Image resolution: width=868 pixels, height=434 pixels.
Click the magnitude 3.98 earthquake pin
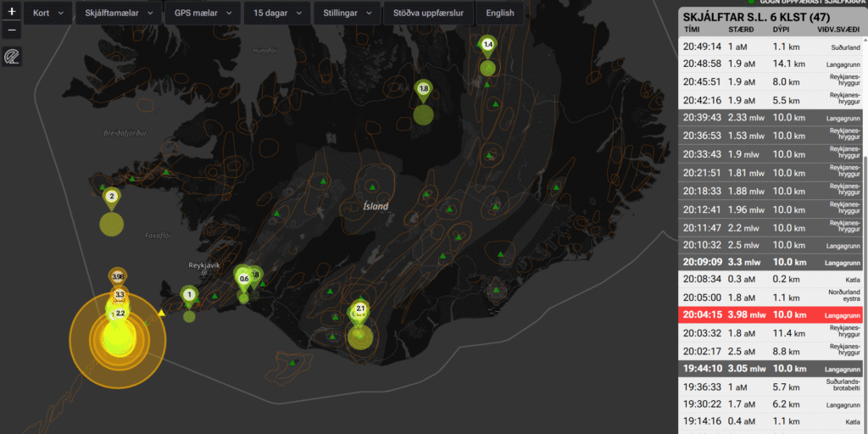pyautogui.click(x=118, y=276)
